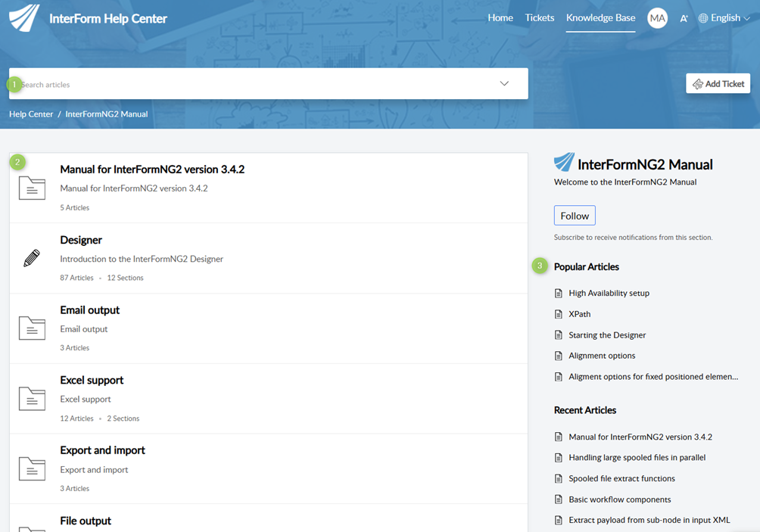Go to the Home menu item
The image size is (760, 532).
click(x=500, y=18)
